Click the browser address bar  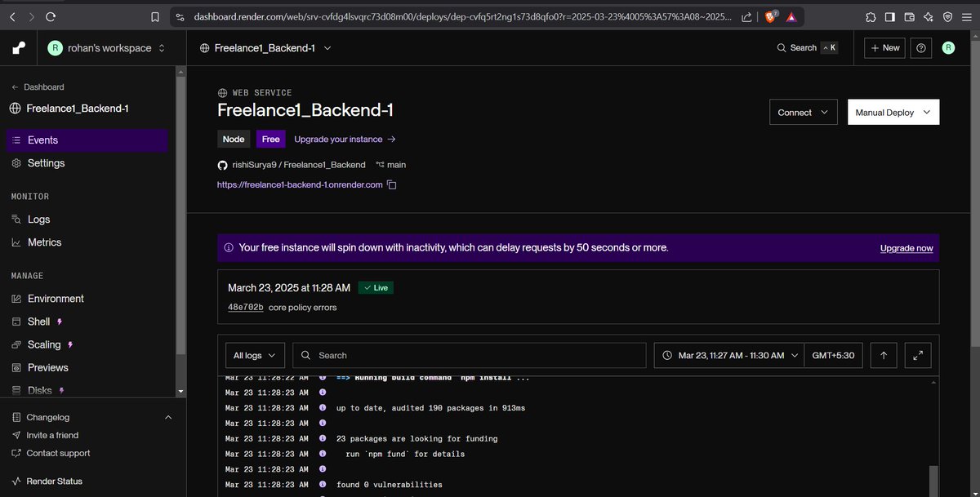461,16
